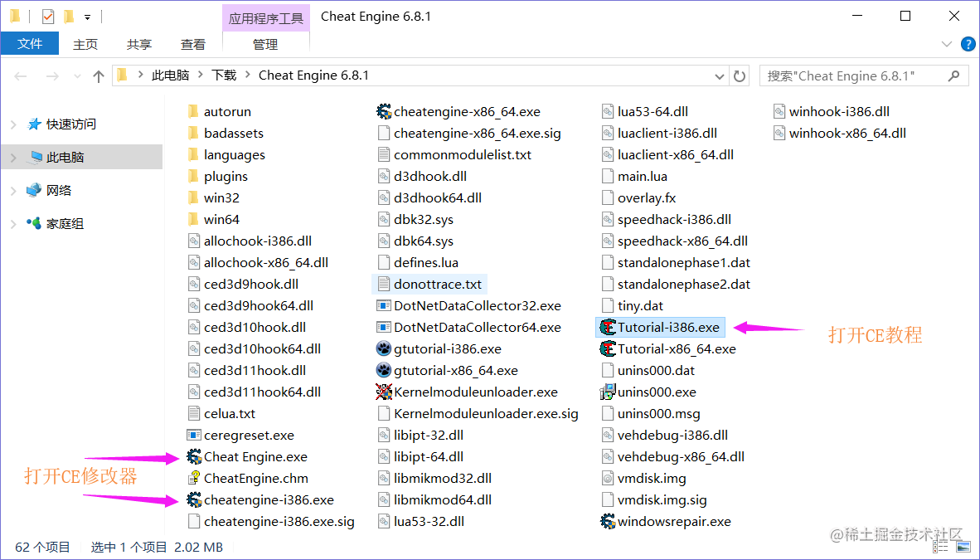This screenshot has width=980, height=560.
Task: Go up one folder level
Action: click(98, 76)
